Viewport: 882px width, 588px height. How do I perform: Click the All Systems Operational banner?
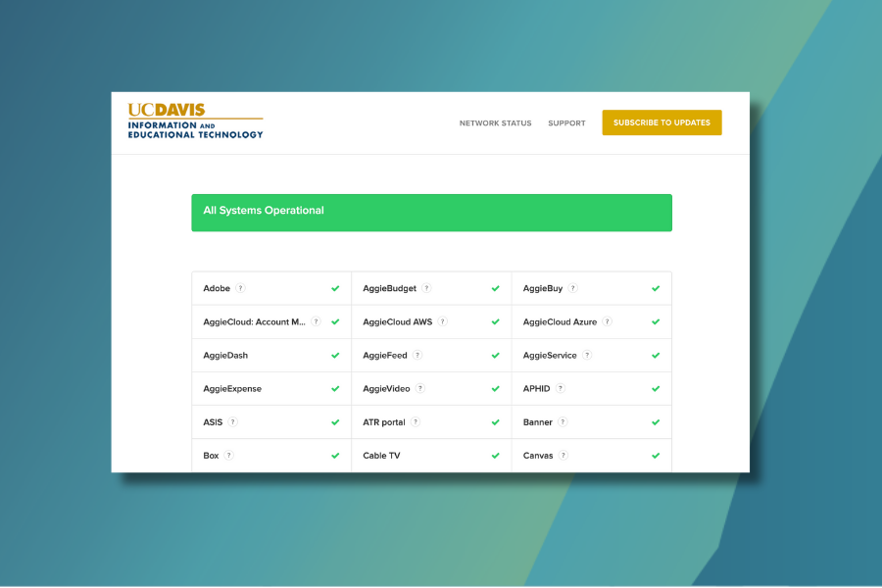(x=431, y=213)
